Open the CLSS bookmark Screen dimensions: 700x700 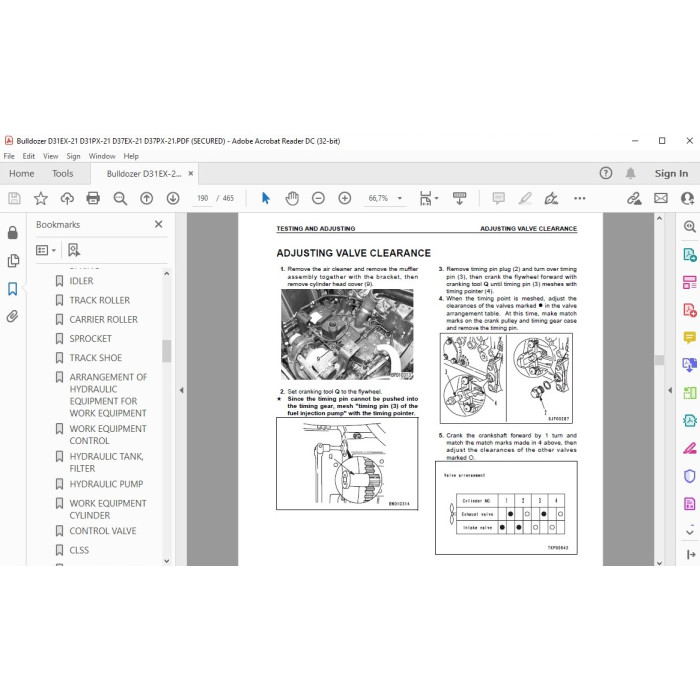click(x=79, y=550)
